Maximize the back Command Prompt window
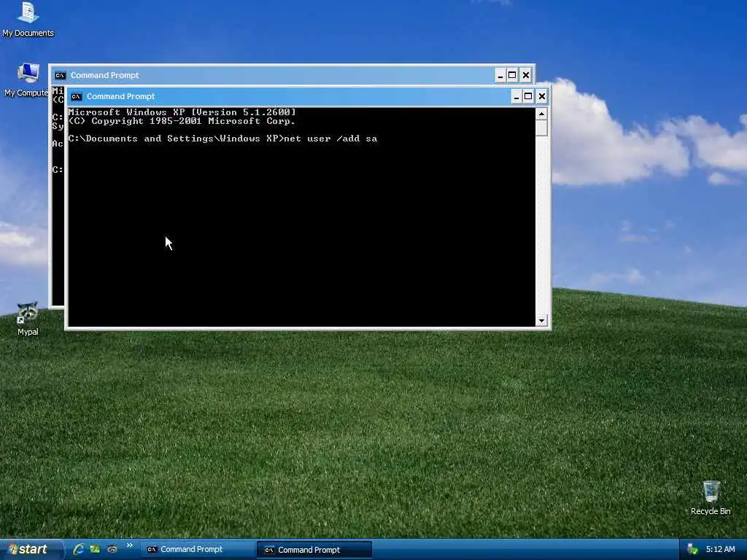Image resolution: width=747 pixels, height=560 pixels. pyautogui.click(x=512, y=75)
